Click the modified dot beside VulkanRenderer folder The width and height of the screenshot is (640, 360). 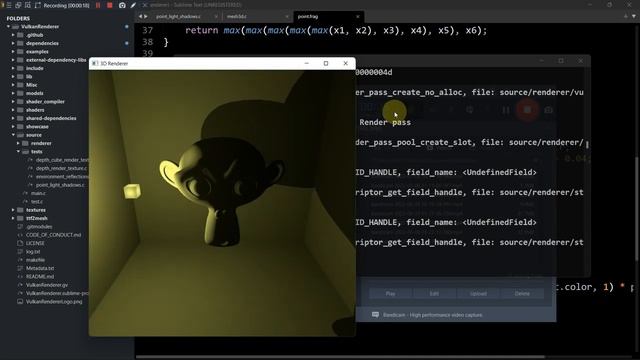point(127,27)
